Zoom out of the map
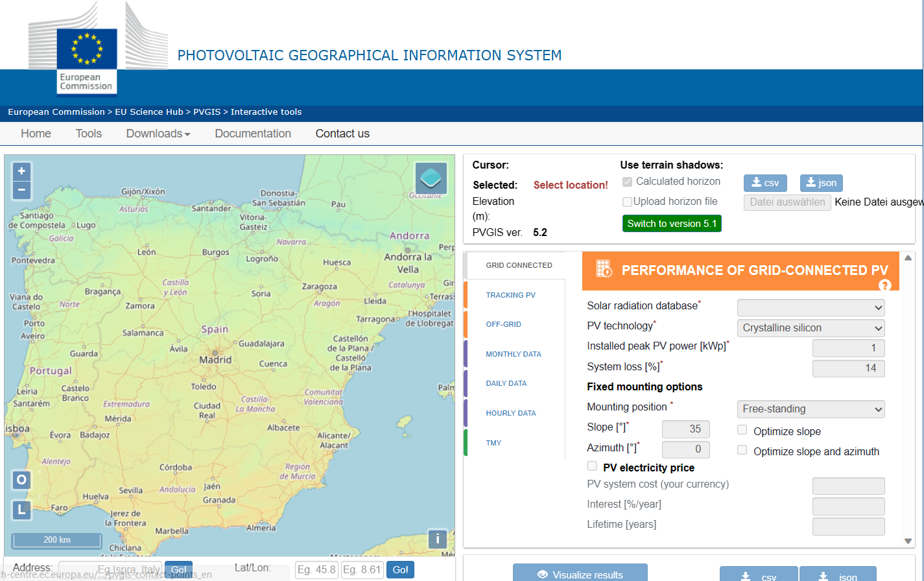Image resolution: width=924 pixels, height=581 pixels. 21,189
